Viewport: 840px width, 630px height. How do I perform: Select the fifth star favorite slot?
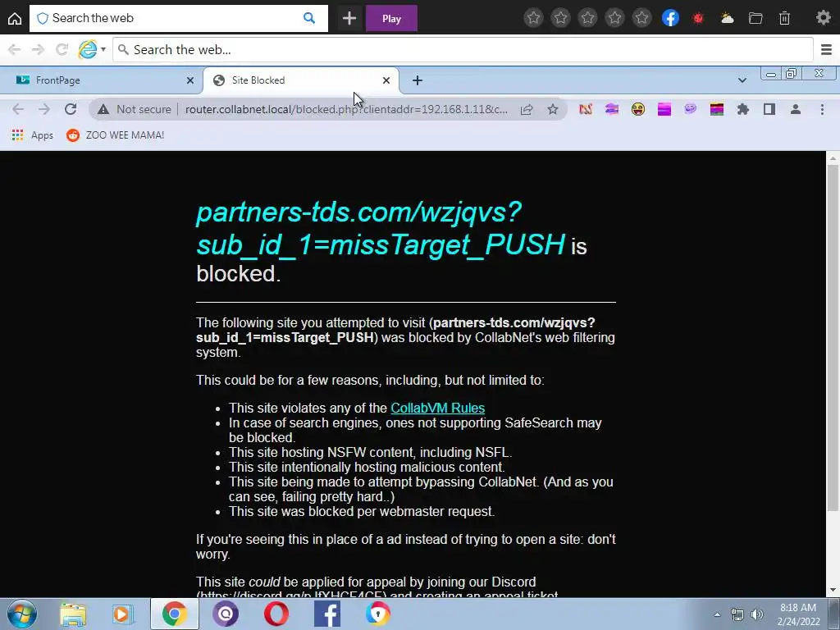tap(641, 18)
